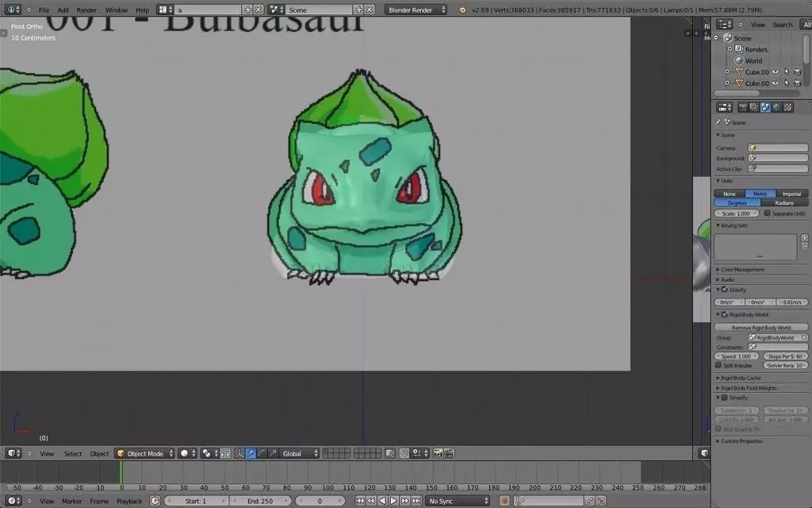Click the OpenGL render animation clapper icon
This screenshot has width=812, height=508.
tap(449, 453)
